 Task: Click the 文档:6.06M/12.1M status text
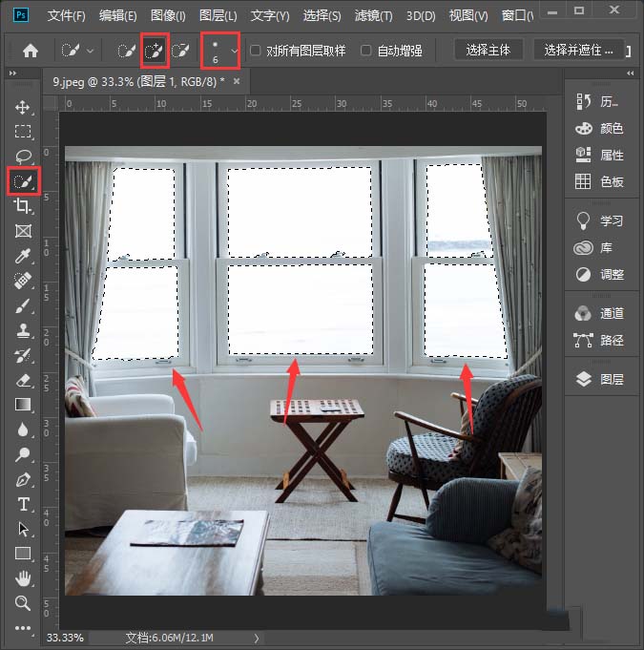click(x=170, y=638)
